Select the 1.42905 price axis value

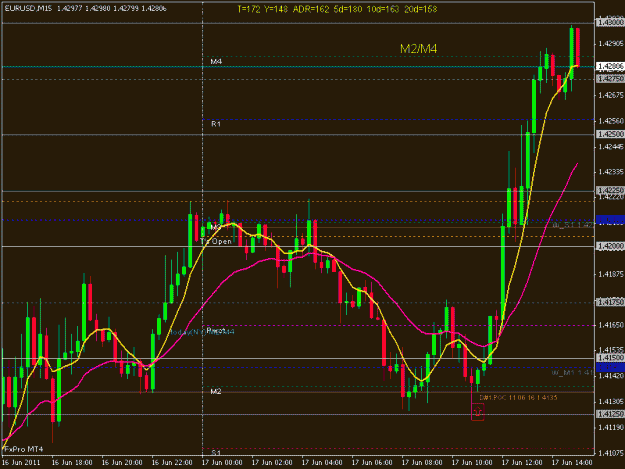coord(611,43)
